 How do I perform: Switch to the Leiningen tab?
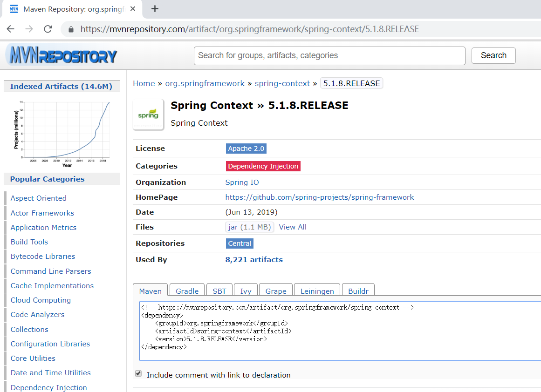click(317, 291)
